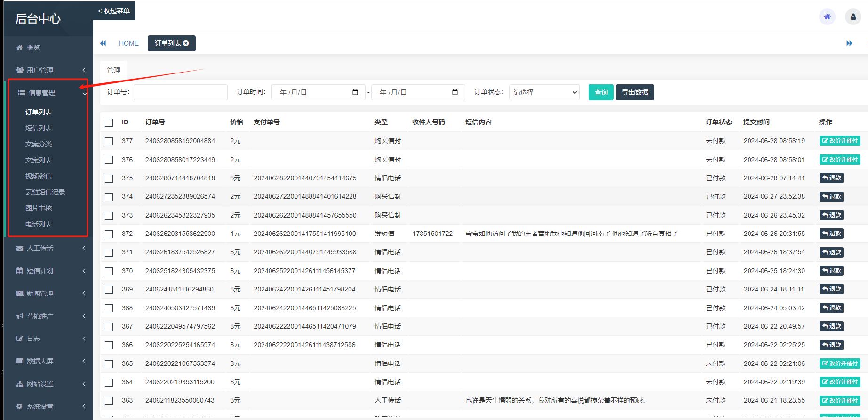The image size is (868, 420).
Task: Open 云链短信记录 in the sidebar
Action: [x=45, y=192]
